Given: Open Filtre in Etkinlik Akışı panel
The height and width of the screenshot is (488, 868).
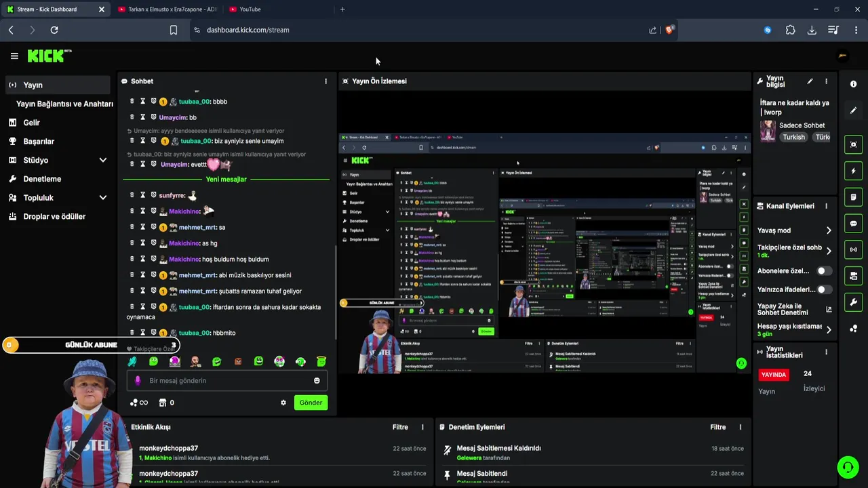Looking at the screenshot, I should pos(400,427).
